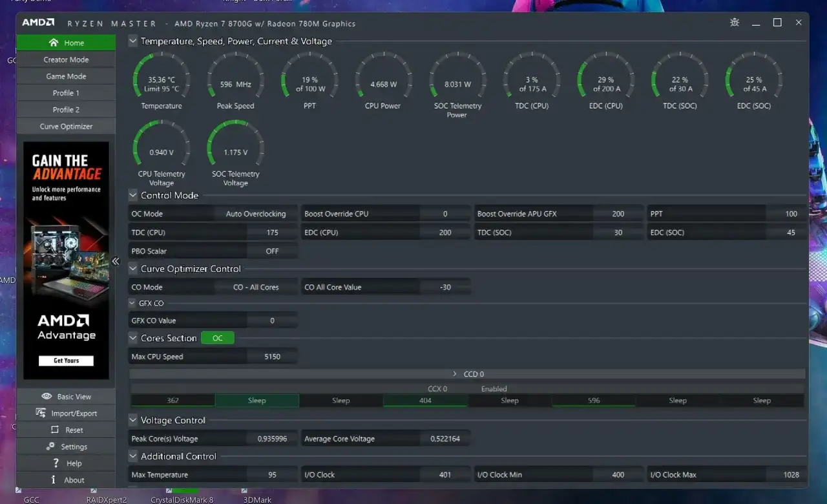Open the RAIDXpert2 desktop shortcut
This screenshot has height=504, width=827.
point(107,495)
